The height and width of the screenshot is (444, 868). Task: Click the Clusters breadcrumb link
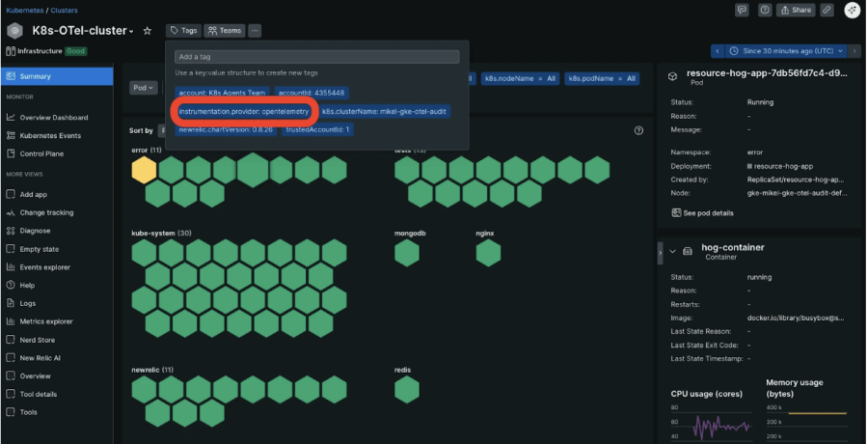(65, 10)
